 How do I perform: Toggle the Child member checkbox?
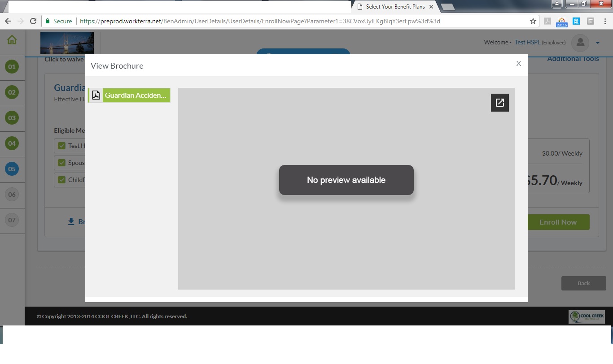click(x=62, y=180)
